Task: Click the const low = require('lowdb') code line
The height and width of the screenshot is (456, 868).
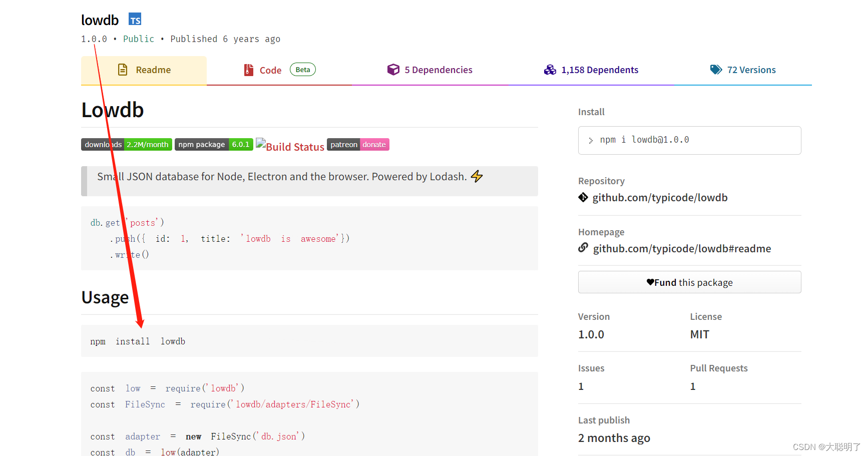Action: pyautogui.click(x=167, y=388)
